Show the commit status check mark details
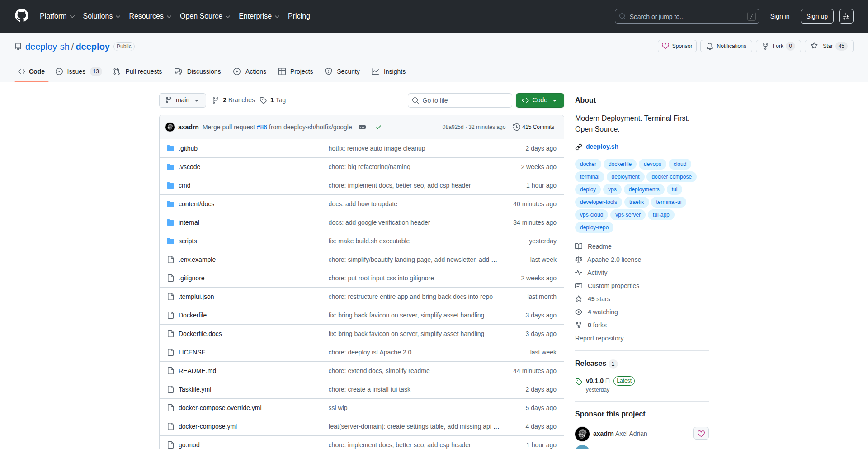The height and width of the screenshot is (449, 868). pyautogui.click(x=378, y=127)
